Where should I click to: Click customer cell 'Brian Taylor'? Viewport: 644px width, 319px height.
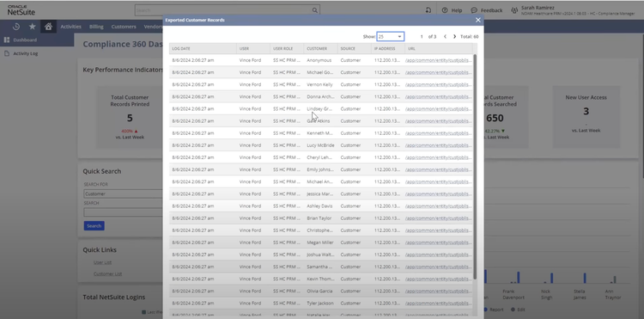(319, 218)
